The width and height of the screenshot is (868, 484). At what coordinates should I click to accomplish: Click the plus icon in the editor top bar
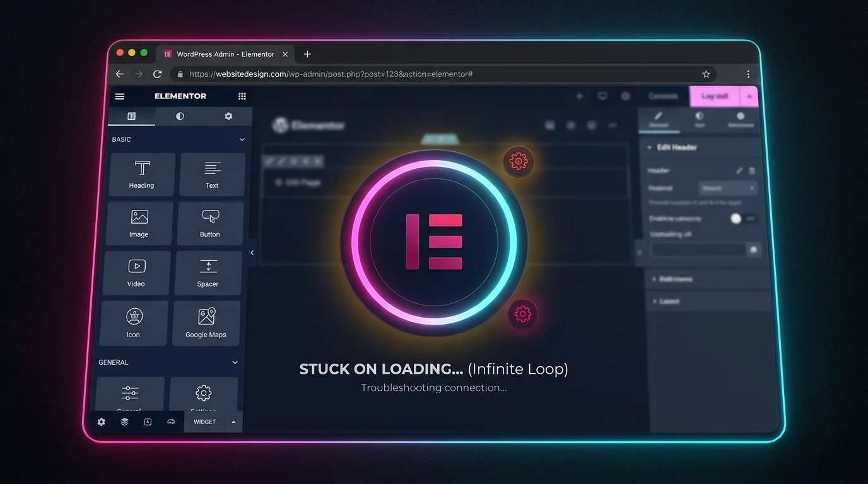coord(580,96)
